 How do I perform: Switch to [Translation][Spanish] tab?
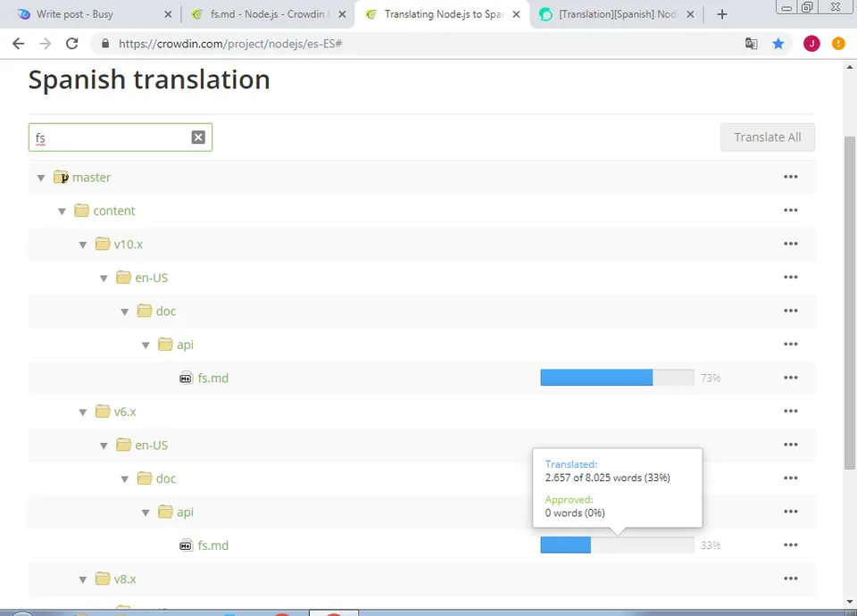click(617, 14)
